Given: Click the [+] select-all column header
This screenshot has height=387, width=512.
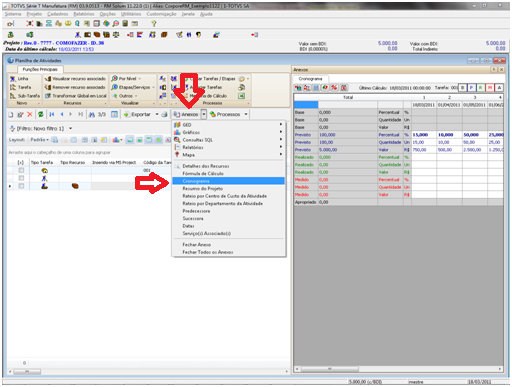Looking at the screenshot, I should (x=21, y=162).
